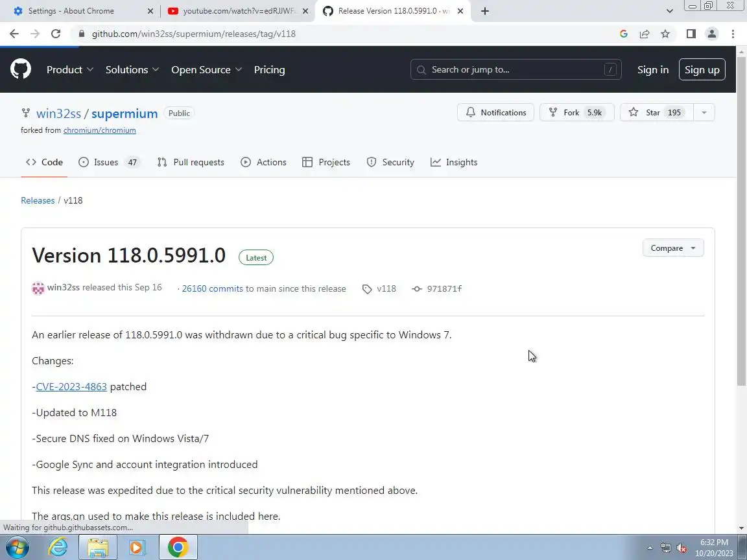Screen dimensions: 747x560
Task: Focus the Search or jump to field
Action: (x=516, y=69)
